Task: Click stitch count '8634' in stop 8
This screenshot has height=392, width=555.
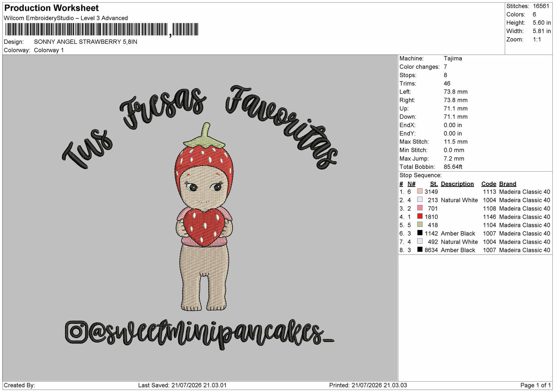Action: coord(431,250)
